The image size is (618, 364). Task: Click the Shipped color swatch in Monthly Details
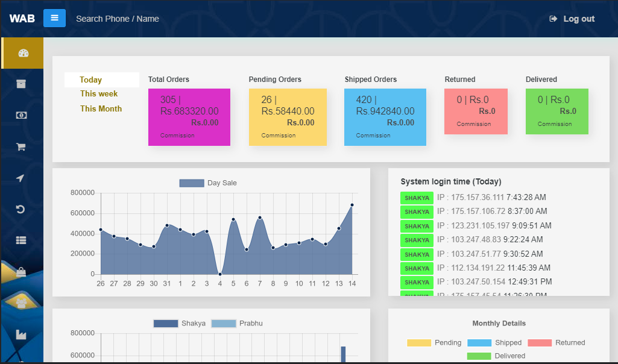point(479,343)
